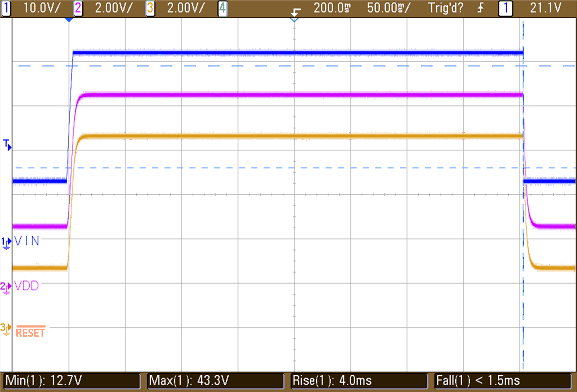Screen dimensions: 577x392
Task: Click the RESET waveform label
Action: (29, 332)
